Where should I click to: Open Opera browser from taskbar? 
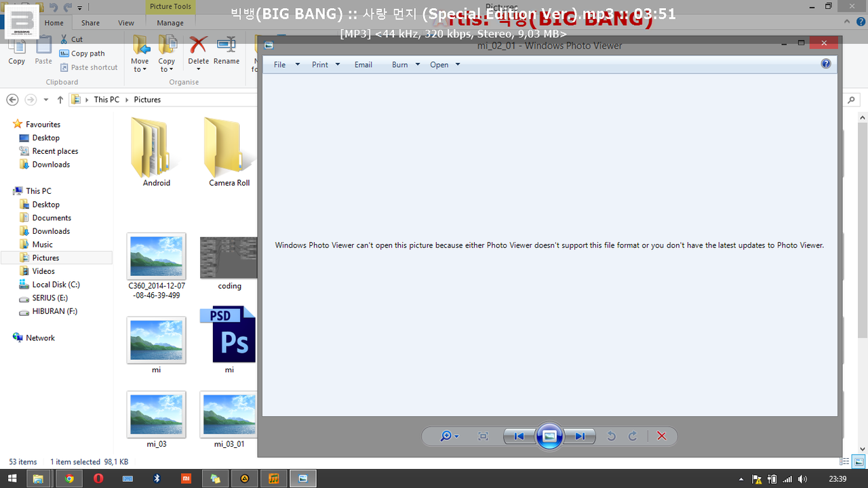(x=99, y=479)
